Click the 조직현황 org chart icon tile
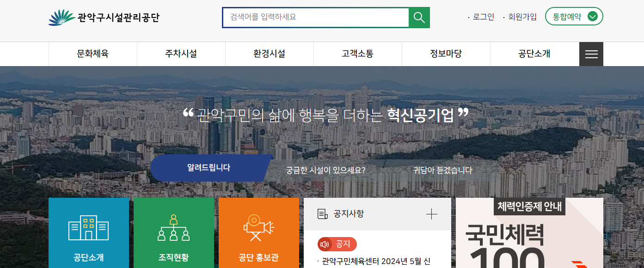The height and width of the screenshot is (268, 644). click(174, 233)
